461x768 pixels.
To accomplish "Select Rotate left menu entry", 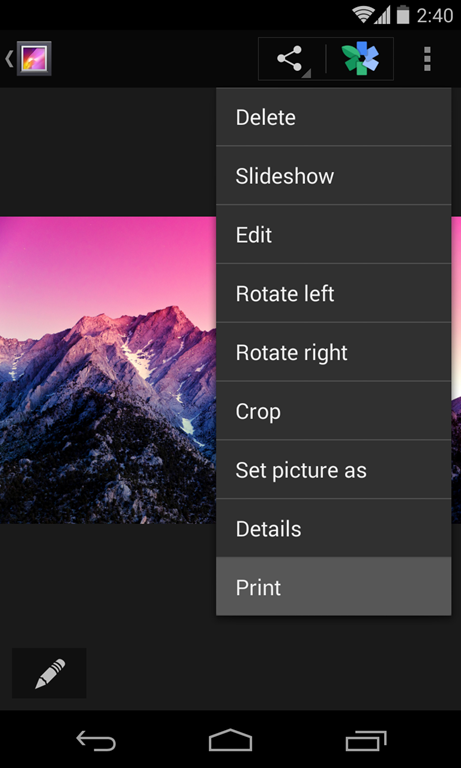I will tap(334, 293).
